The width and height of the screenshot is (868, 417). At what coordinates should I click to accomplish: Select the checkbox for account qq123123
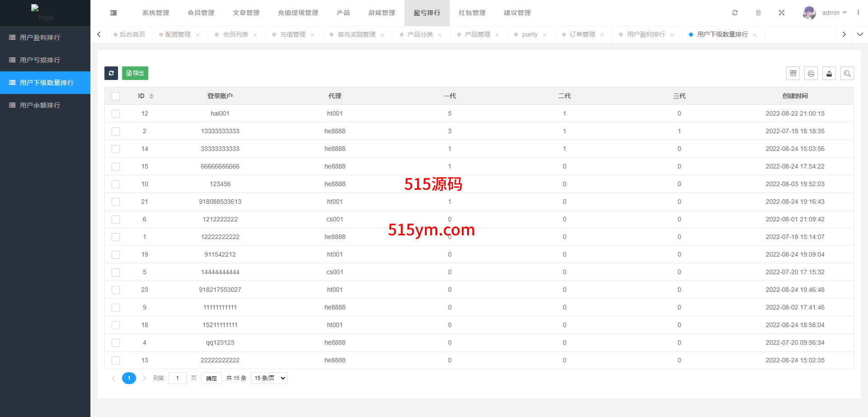pos(116,343)
